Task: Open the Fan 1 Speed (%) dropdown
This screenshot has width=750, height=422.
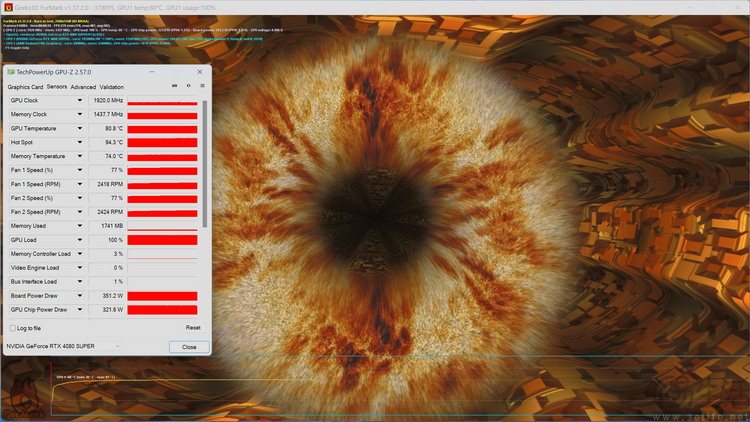Action: [80, 170]
